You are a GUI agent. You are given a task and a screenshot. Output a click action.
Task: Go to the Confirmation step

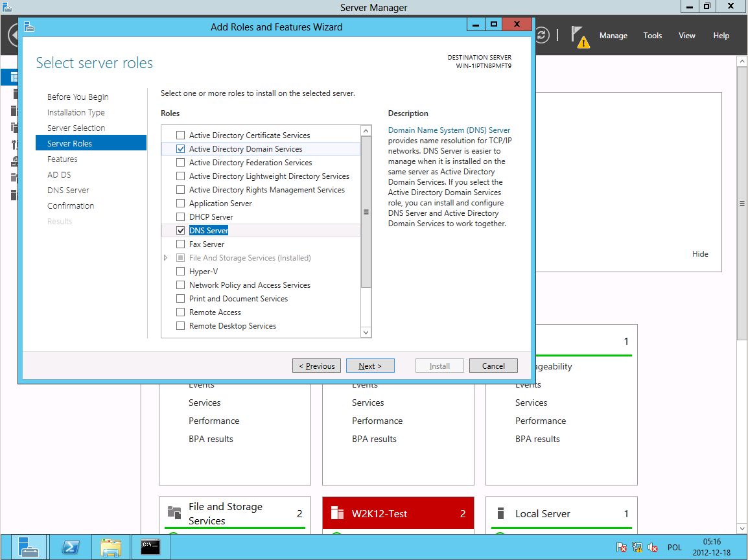point(71,205)
